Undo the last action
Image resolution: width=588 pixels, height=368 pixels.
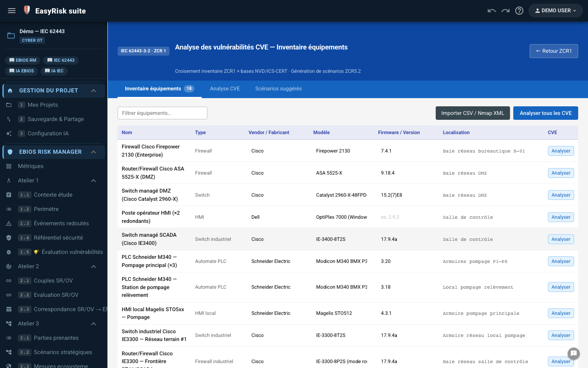pyautogui.click(x=492, y=11)
